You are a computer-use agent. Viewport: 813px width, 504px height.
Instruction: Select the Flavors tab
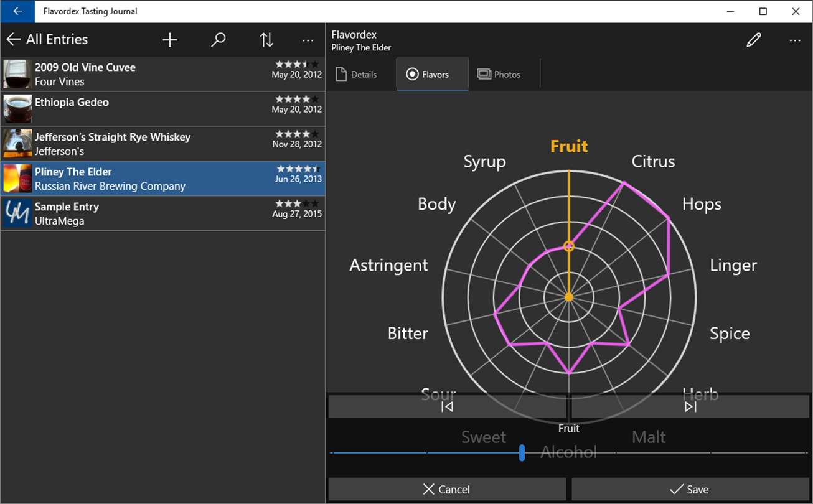pyautogui.click(x=428, y=75)
